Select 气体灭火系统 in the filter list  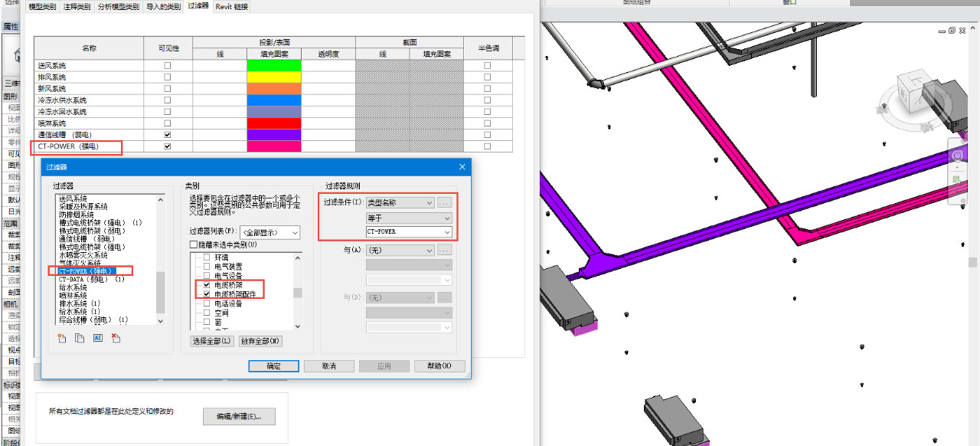[80, 263]
